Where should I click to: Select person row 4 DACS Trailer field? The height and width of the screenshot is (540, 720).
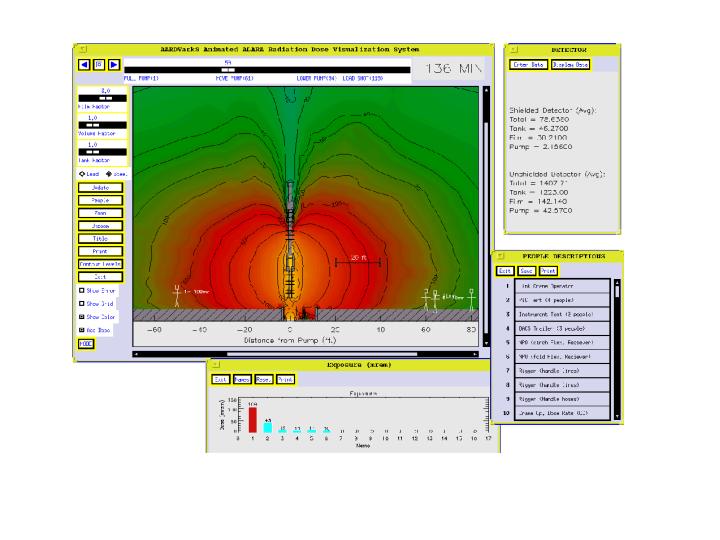562,328
